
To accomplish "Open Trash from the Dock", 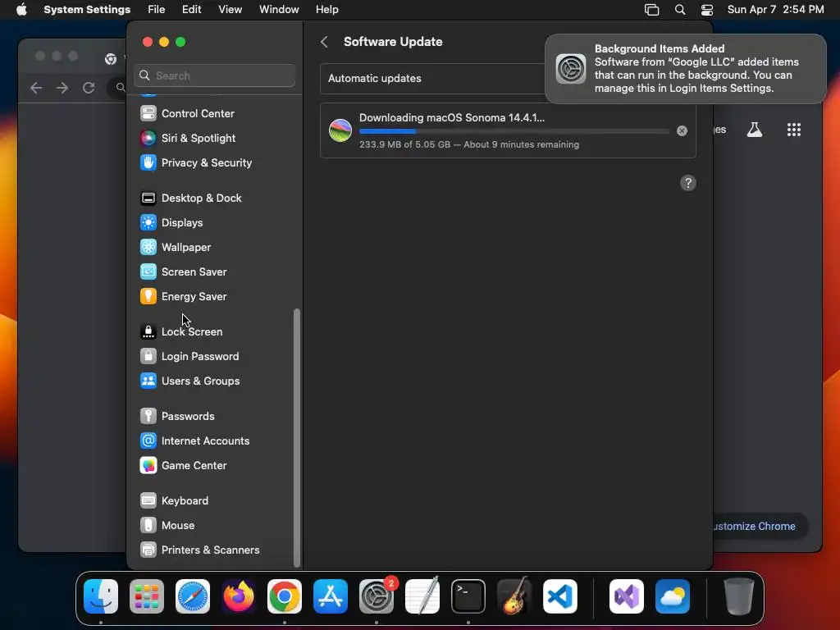I will click(x=739, y=596).
